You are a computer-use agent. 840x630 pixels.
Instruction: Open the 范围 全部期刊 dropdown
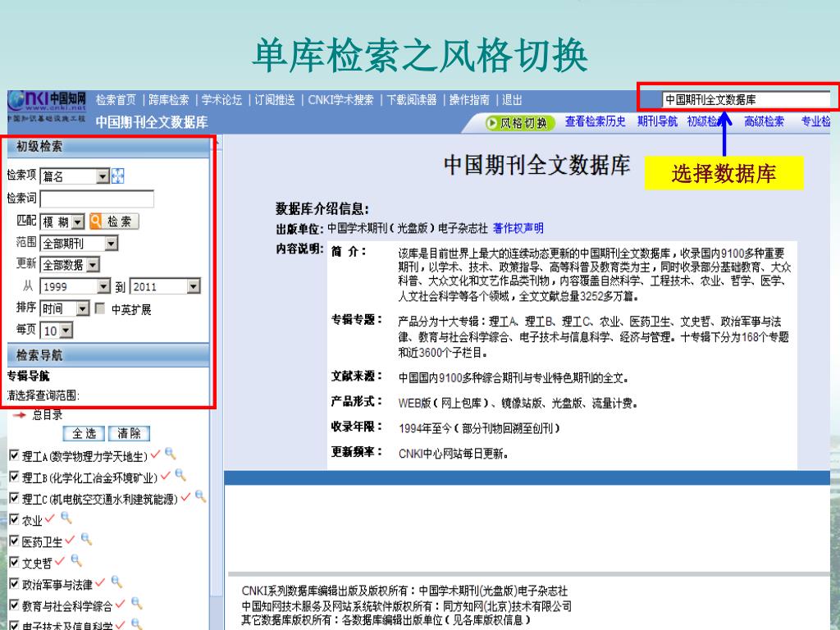click(79, 244)
